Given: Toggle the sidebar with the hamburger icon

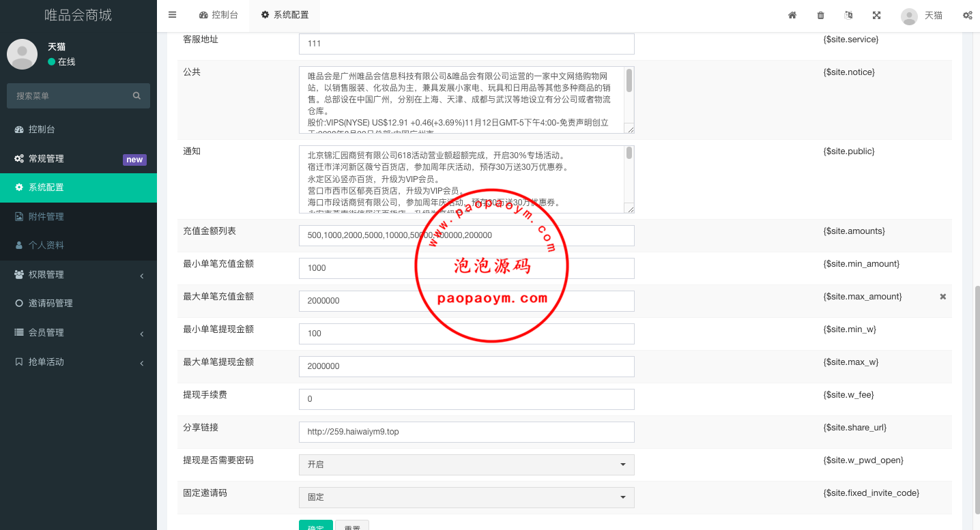Looking at the screenshot, I should click(x=172, y=15).
